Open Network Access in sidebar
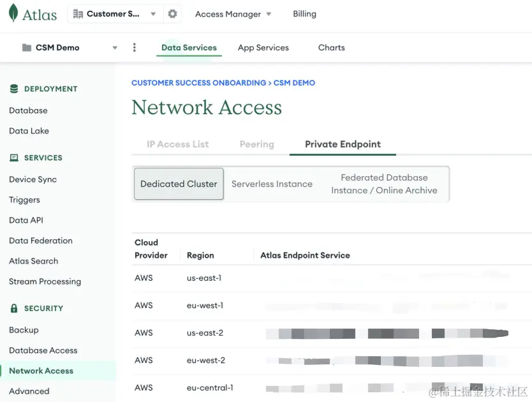The image size is (532, 402). point(41,371)
